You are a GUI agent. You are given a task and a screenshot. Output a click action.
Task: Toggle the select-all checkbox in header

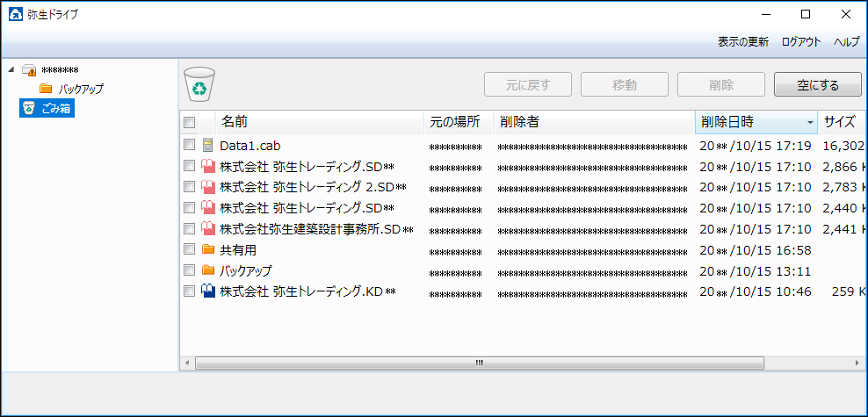tap(189, 122)
